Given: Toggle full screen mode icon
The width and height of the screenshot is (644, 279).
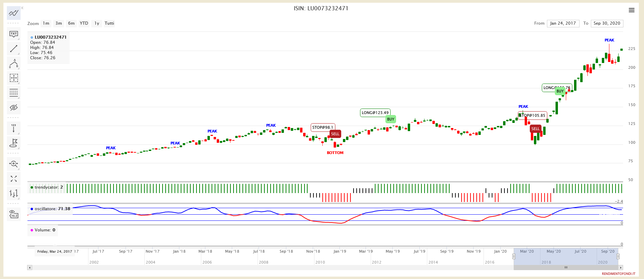Looking at the screenshot, I should coord(13,179).
